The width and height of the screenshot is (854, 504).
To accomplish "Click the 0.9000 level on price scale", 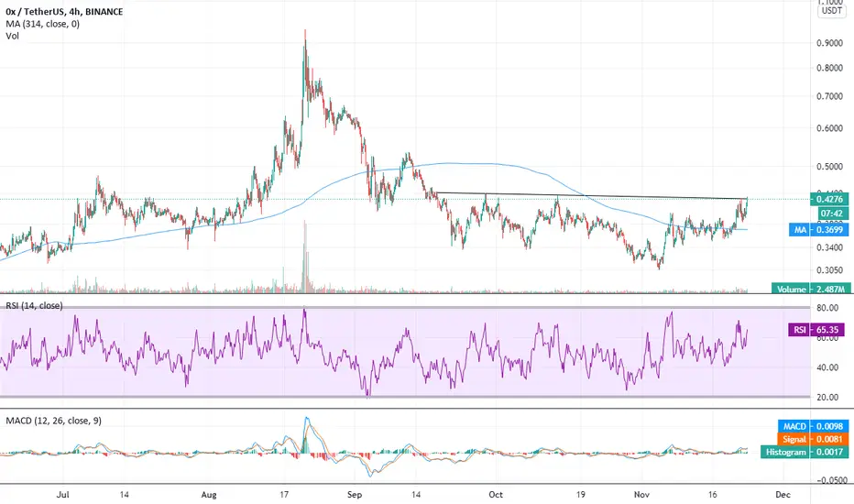I will tap(830, 43).
